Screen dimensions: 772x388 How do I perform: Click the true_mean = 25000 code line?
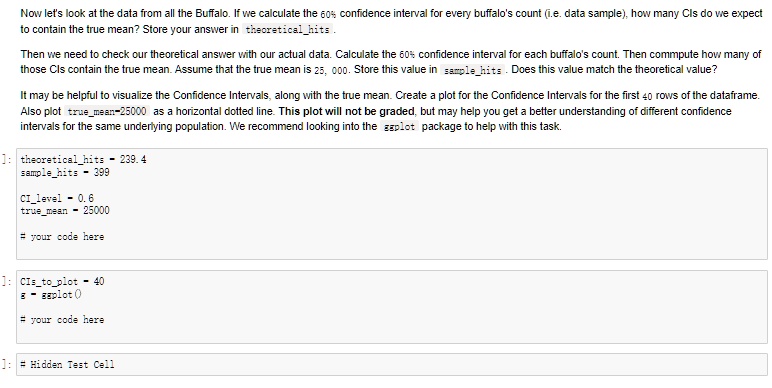(x=65, y=211)
